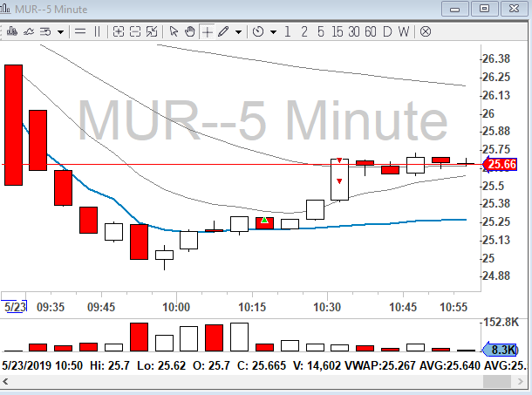Switch chart to 15 minute interval
The height and width of the screenshot is (395, 532).
(x=338, y=32)
